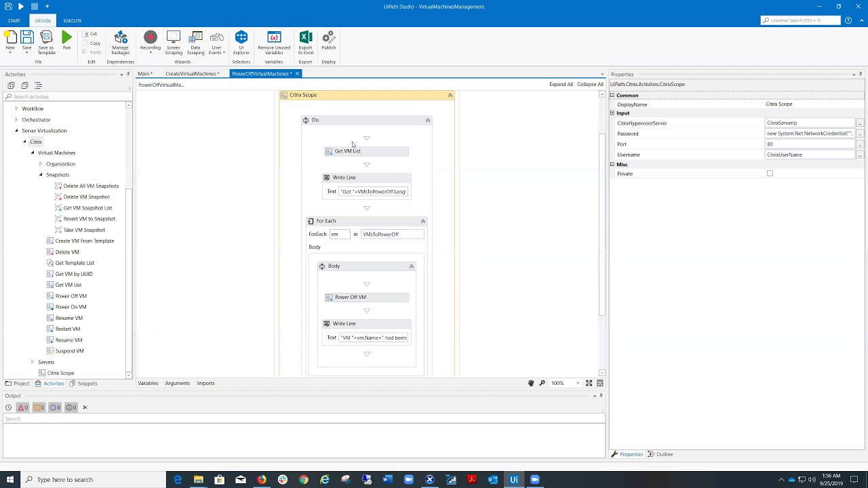This screenshot has height=488, width=868.
Task: Click the New workflow icon
Action: point(10,41)
